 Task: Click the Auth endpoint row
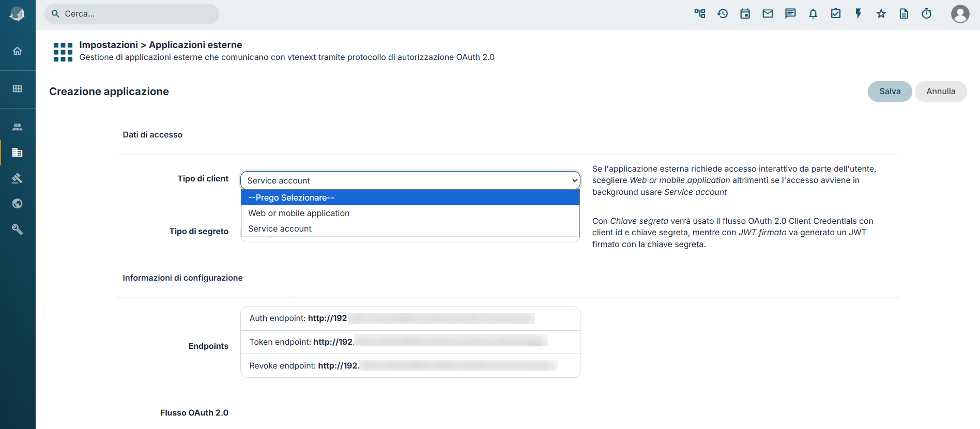[x=410, y=318]
